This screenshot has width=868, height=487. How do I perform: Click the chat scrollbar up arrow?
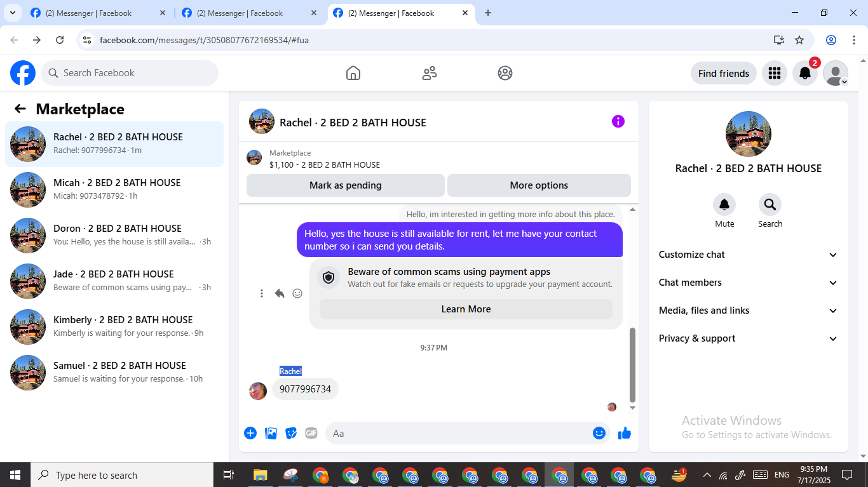[632, 209]
